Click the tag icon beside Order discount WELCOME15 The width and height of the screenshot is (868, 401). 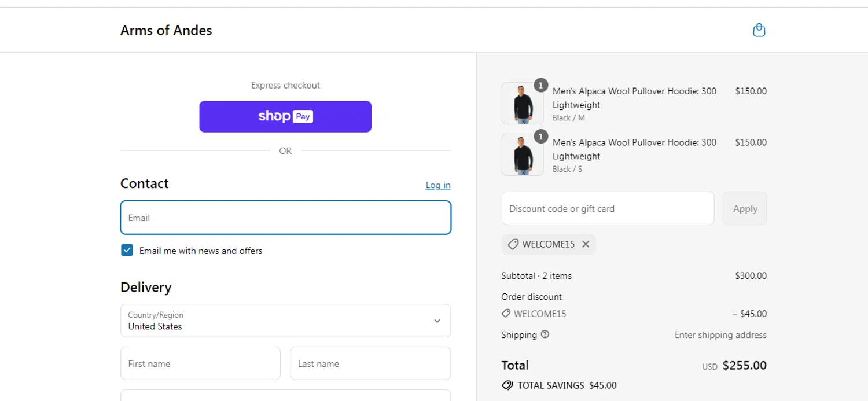click(506, 314)
